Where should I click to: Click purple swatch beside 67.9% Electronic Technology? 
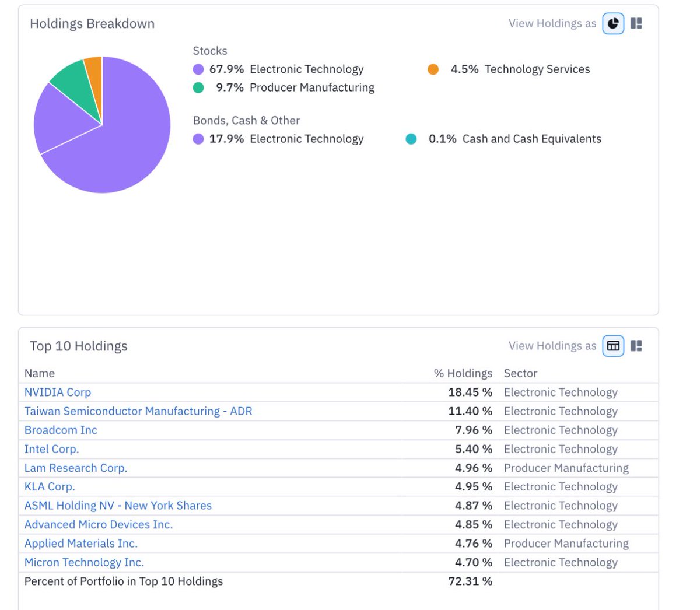click(x=198, y=69)
